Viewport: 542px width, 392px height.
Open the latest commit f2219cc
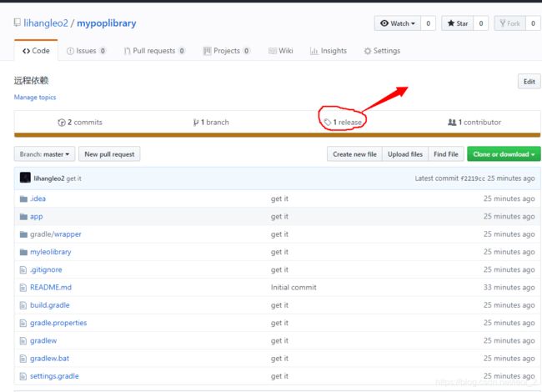pyautogui.click(x=473, y=178)
